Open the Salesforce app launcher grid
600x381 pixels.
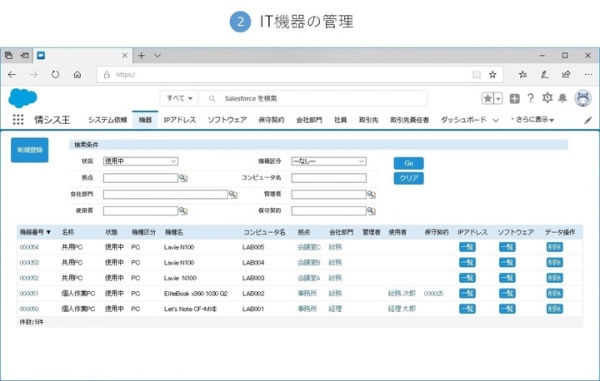[18, 120]
